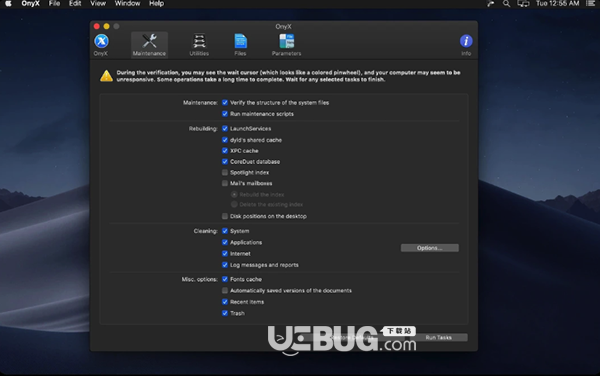Select the Maintenance wrench toolbar icon
600x376 pixels.
149,41
